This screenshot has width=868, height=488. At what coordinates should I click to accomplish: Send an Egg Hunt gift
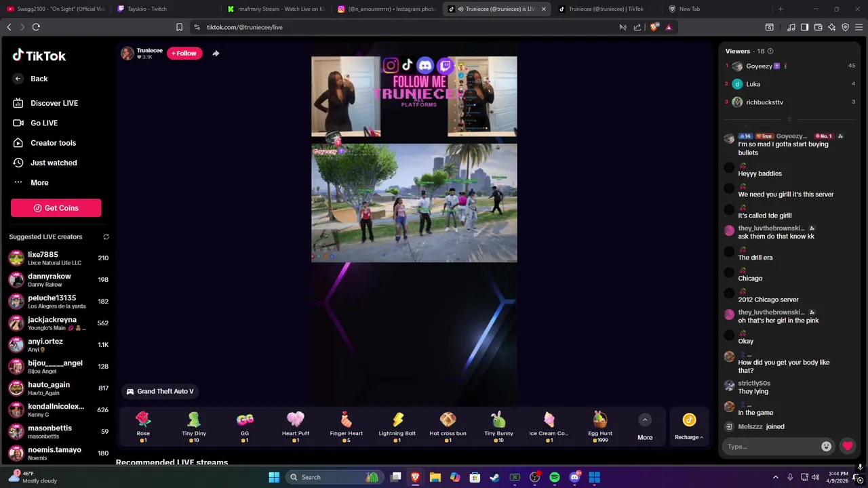[600, 427]
